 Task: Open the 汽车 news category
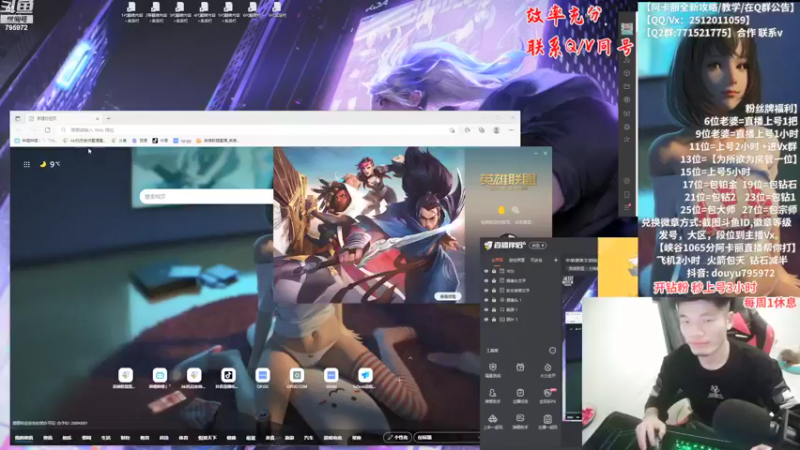(x=308, y=438)
